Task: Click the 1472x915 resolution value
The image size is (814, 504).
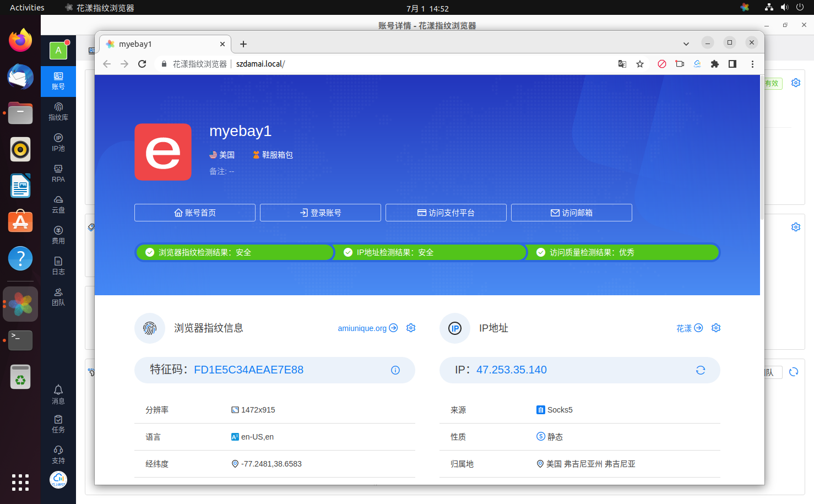Action: [258, 410]
